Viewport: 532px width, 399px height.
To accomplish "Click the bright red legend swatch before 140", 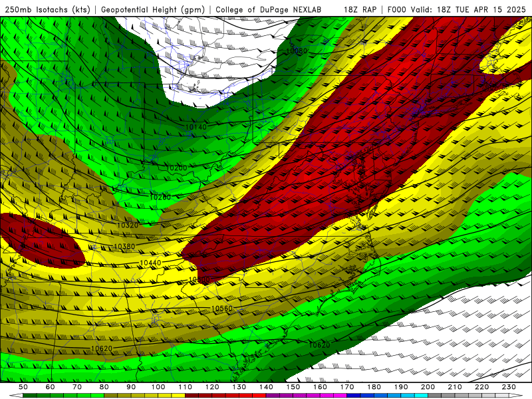I will coord(259,396).
